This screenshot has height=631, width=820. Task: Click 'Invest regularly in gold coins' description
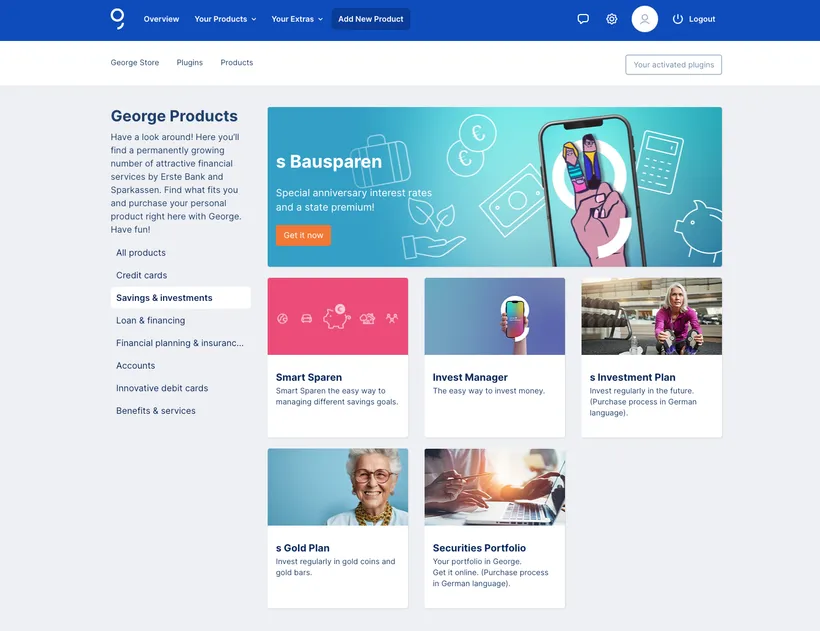(x=335, y=567)
